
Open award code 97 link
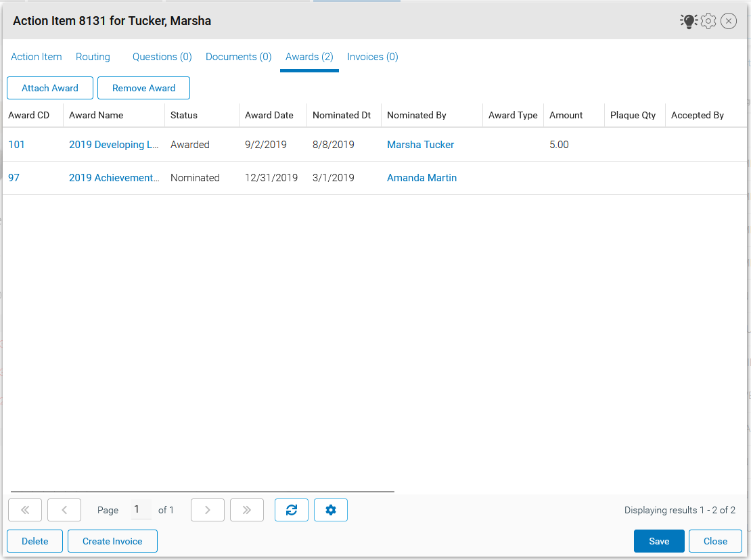14,178
